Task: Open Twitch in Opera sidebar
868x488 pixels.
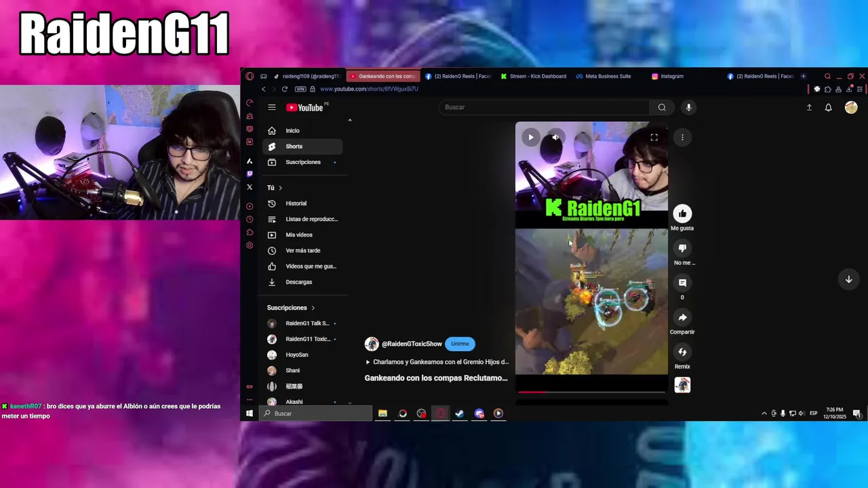Action: point(250,174)
